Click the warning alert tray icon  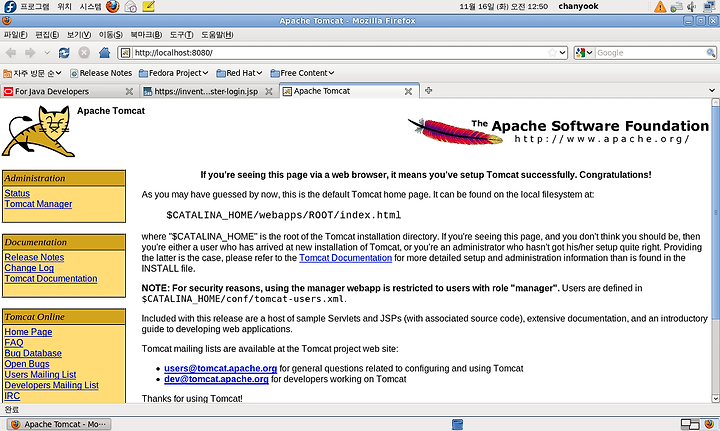[x=660, y=6]
